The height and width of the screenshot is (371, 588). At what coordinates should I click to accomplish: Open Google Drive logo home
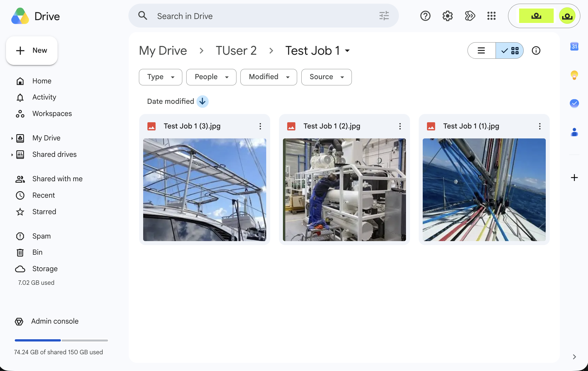pos(35,16)
